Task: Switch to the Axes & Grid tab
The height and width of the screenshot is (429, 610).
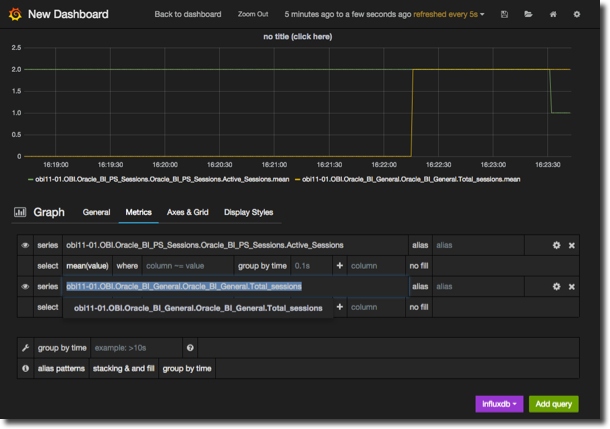Action: click(x=187, y=212)
